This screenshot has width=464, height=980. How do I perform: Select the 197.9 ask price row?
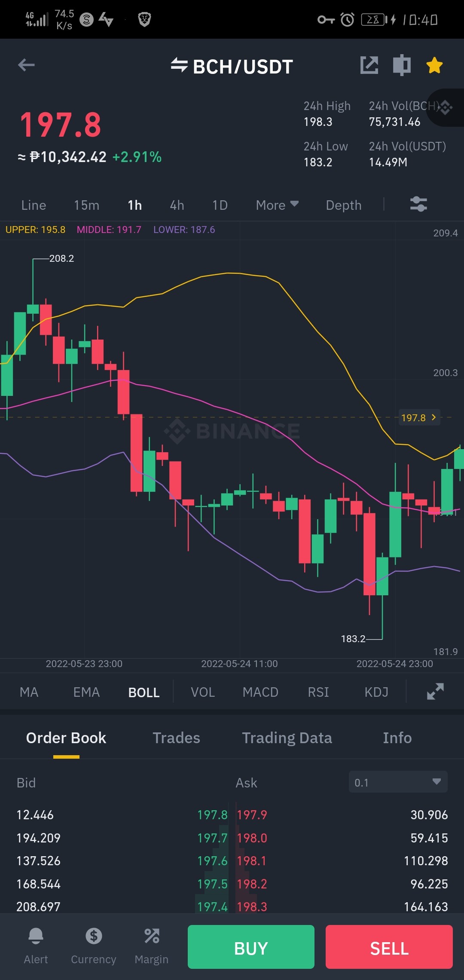click(x=342, y=815)
